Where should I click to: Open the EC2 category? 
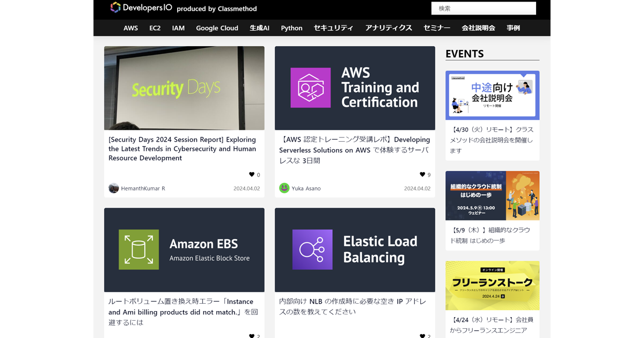[x=155, y=28]
